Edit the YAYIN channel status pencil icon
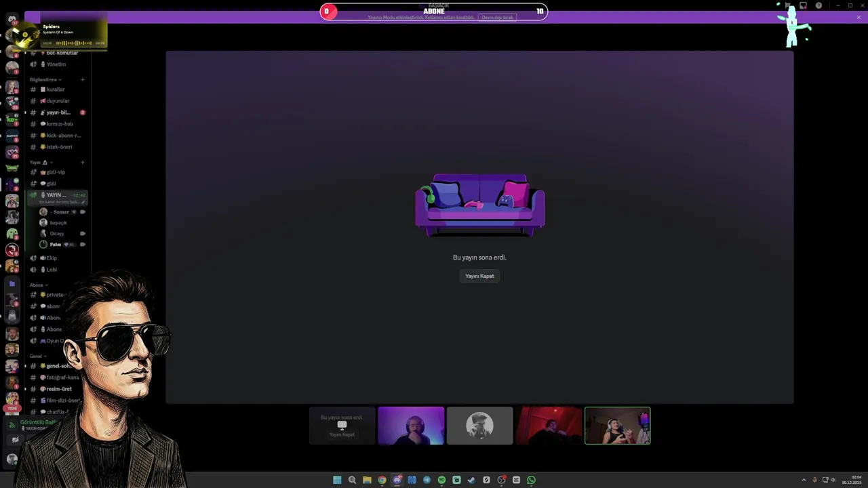Screen dimensions: 868x488 click(x=83, y=202)
